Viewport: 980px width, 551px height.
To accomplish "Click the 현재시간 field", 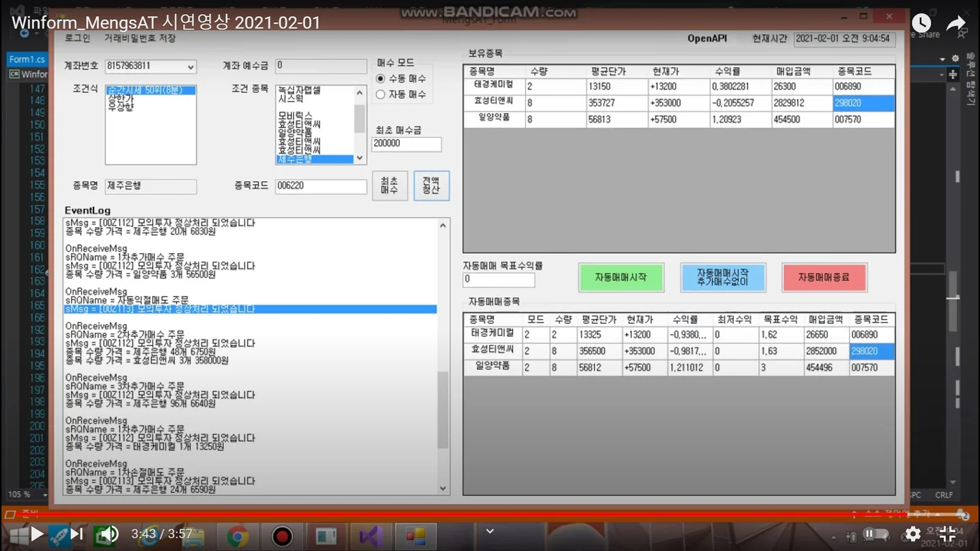I will point(845,39).
